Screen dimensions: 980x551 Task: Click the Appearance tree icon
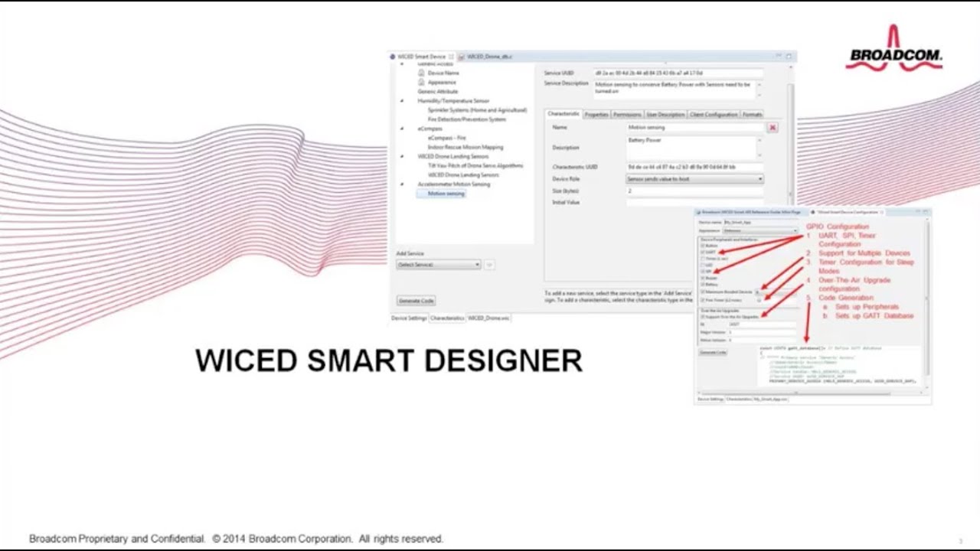click(x=421, y=82)
